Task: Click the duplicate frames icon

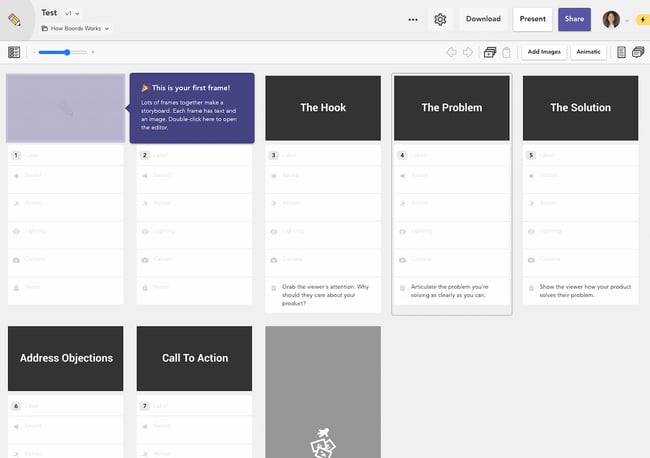Action: [x=490, y=52]
